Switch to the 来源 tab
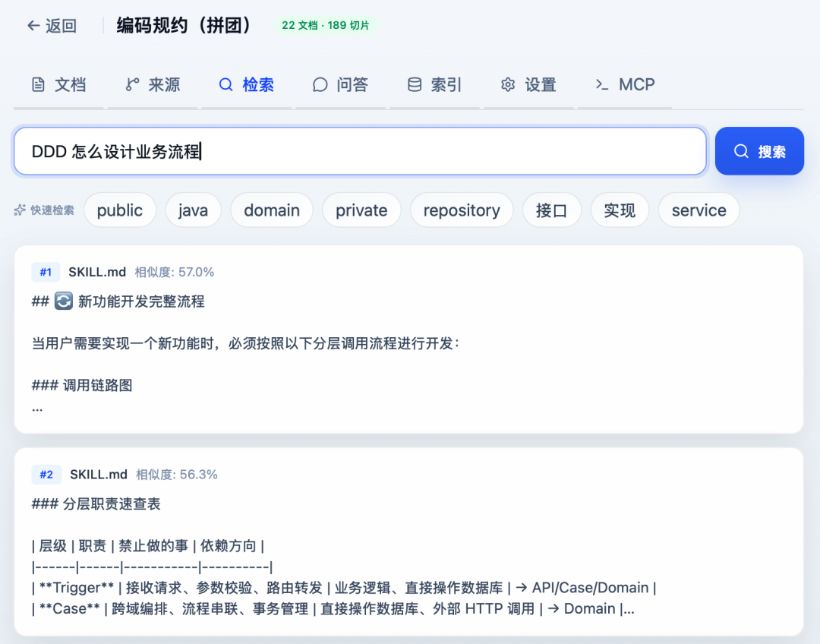The image size is (820, 644). click(153, 85)
